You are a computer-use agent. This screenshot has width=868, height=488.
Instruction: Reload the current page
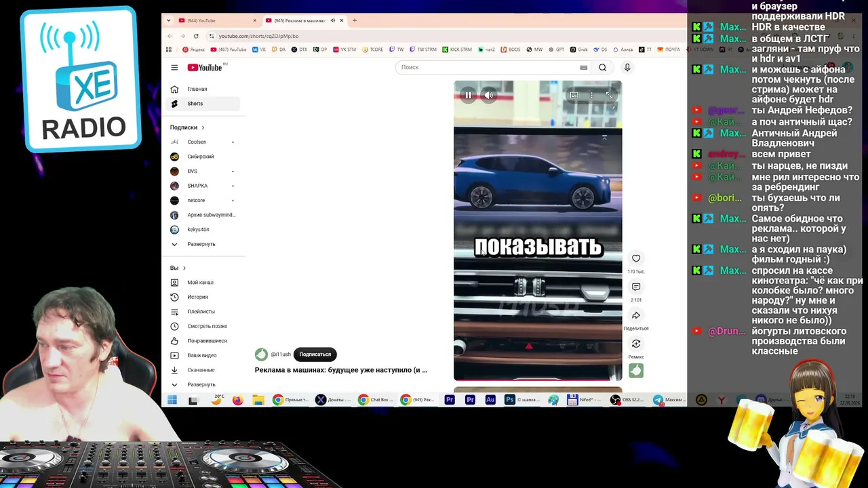pos(196,36)
